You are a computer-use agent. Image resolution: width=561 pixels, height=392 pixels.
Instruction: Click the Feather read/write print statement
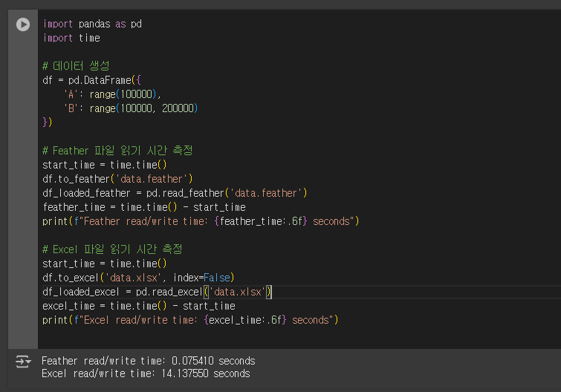[201, 221]
